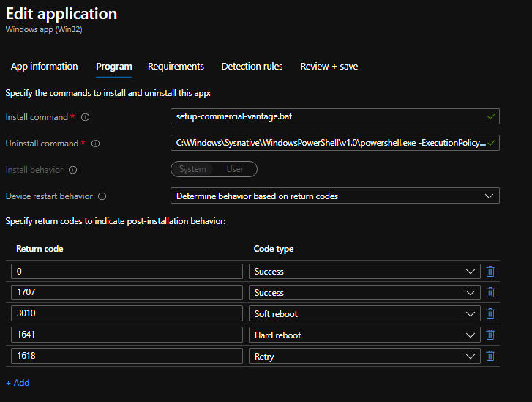This screenshot has height=402, width=532.
Task: Go to the App information tab
Action: pos(44,67)
